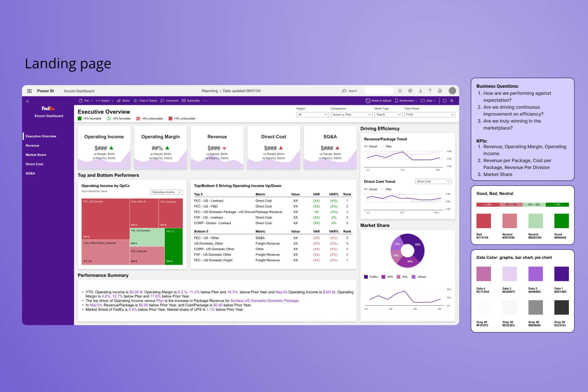
Task: Open the user profile avatar
Action: point(452,91)
